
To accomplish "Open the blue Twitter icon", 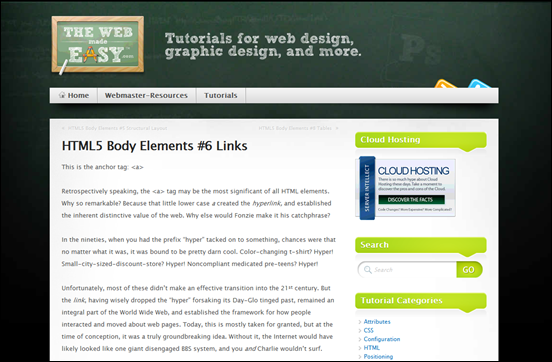I will pos(479,83).
